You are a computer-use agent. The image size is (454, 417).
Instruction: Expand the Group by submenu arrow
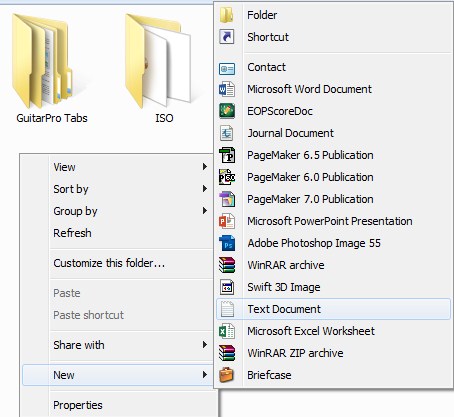205,210
